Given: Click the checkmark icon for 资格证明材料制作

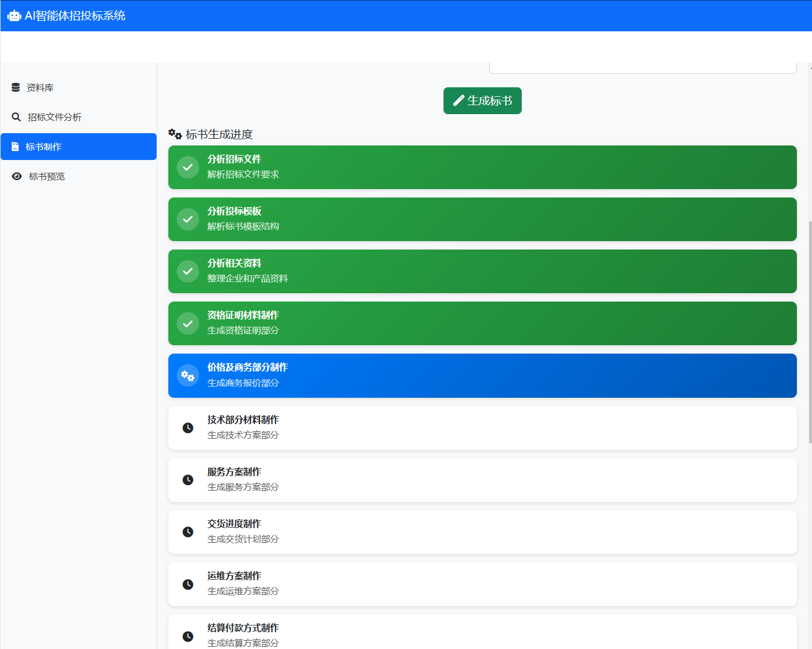Looking at the screenshot, I should tap(188, 323).
